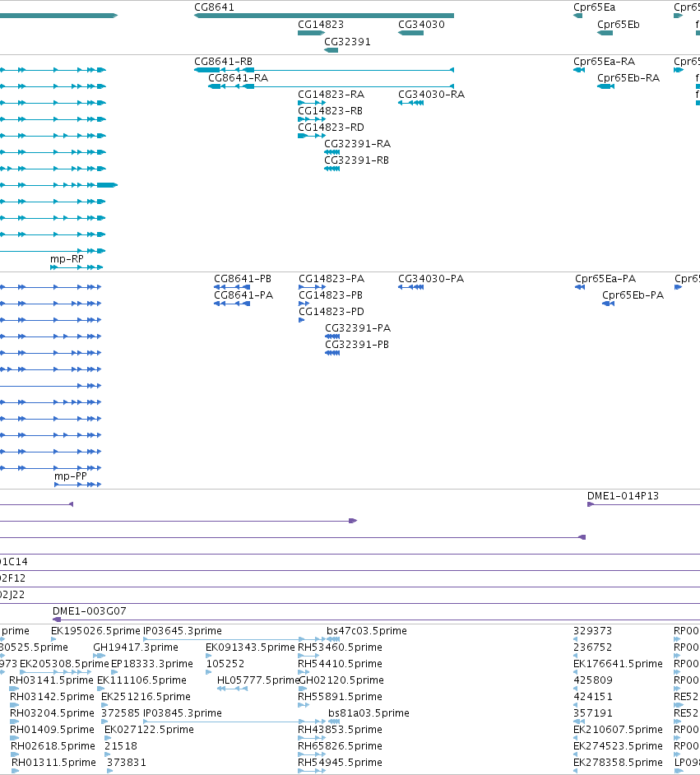Click EST bs47c03.5prime label
Screen dimensions: 700x775
(x=367, y=631)
